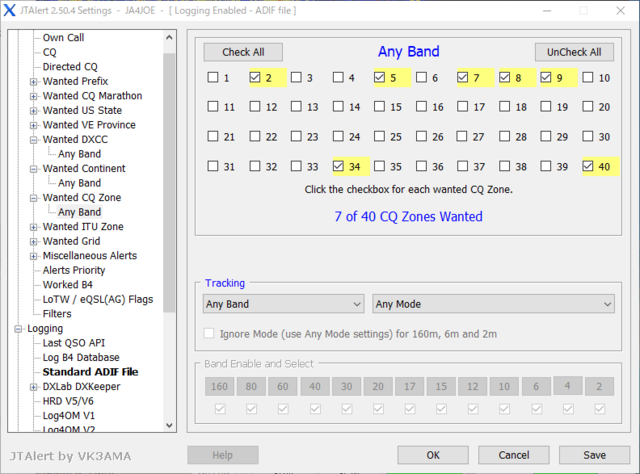This screenshot has height=474, width=640.
Task: Click the Check All button
Action: (243, 52)
